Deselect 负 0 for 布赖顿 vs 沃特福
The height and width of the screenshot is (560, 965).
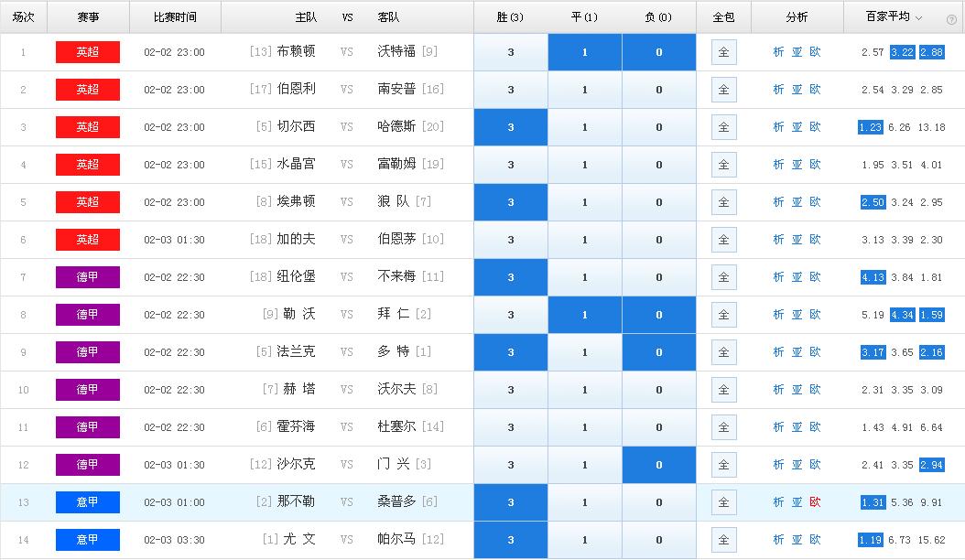(659, 52)
